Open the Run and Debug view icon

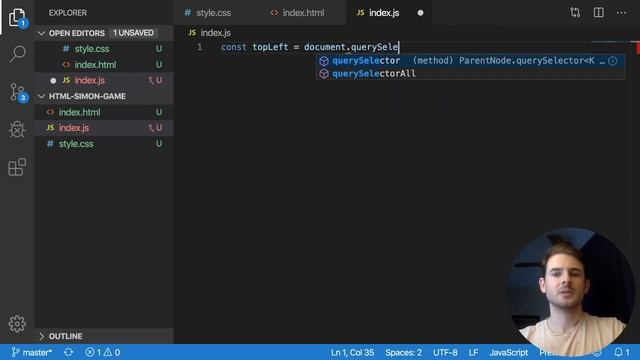[17, 129]
